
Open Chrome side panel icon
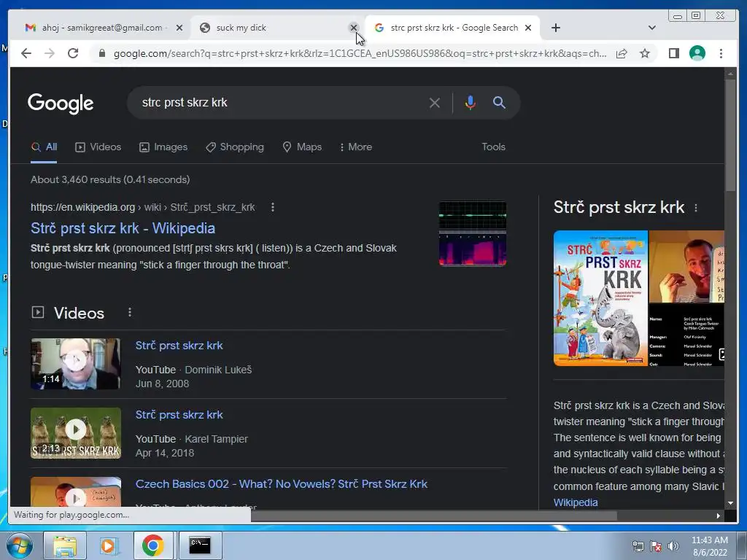(673, 53)
